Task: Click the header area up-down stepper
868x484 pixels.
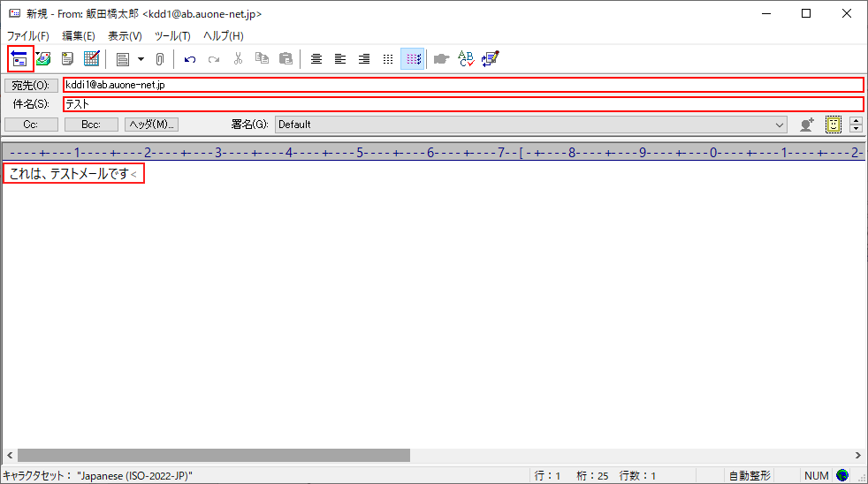Action: point(856,125)
